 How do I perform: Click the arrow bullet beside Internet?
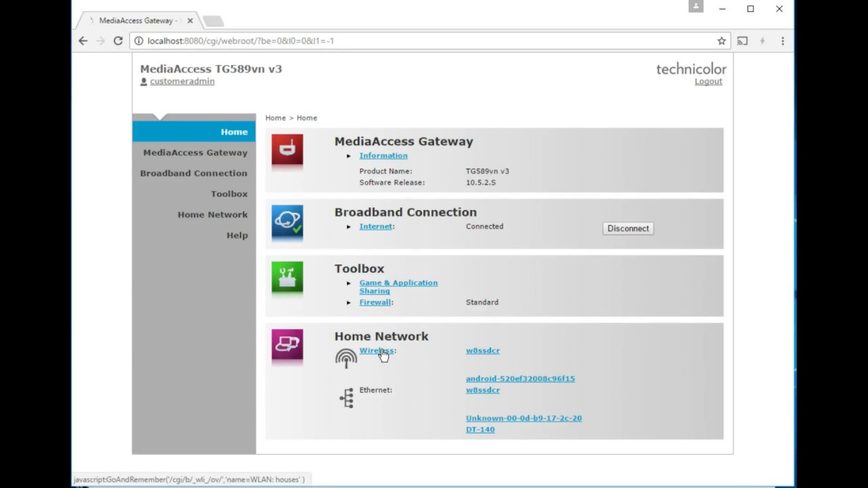[349, 227]
